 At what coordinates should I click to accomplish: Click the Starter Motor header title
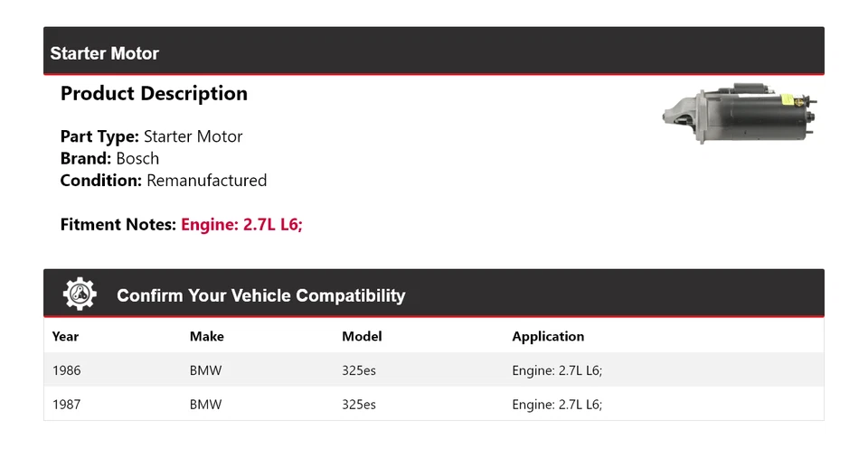coord(104,53)
